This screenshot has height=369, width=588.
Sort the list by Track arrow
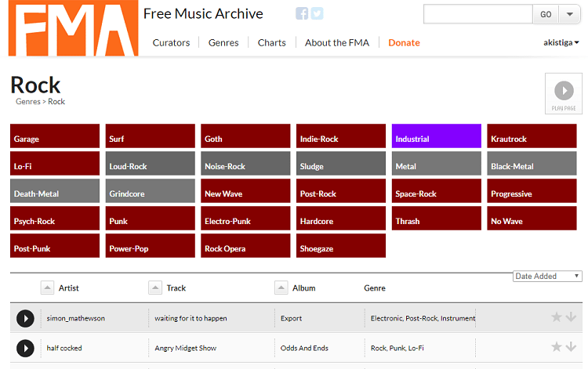[155, 288]
